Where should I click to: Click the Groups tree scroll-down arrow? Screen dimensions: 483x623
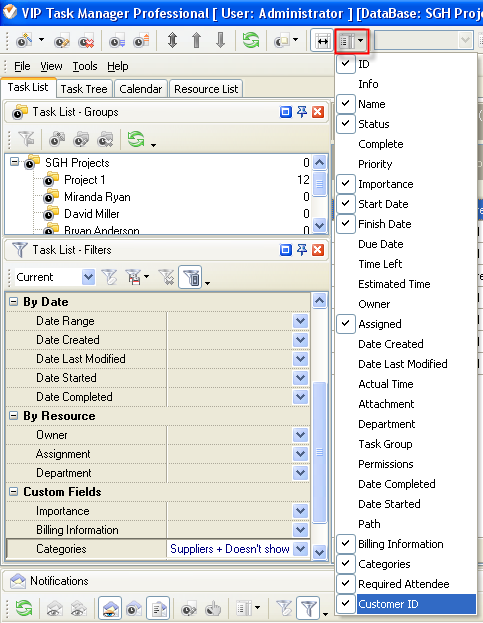click(320, 226)
